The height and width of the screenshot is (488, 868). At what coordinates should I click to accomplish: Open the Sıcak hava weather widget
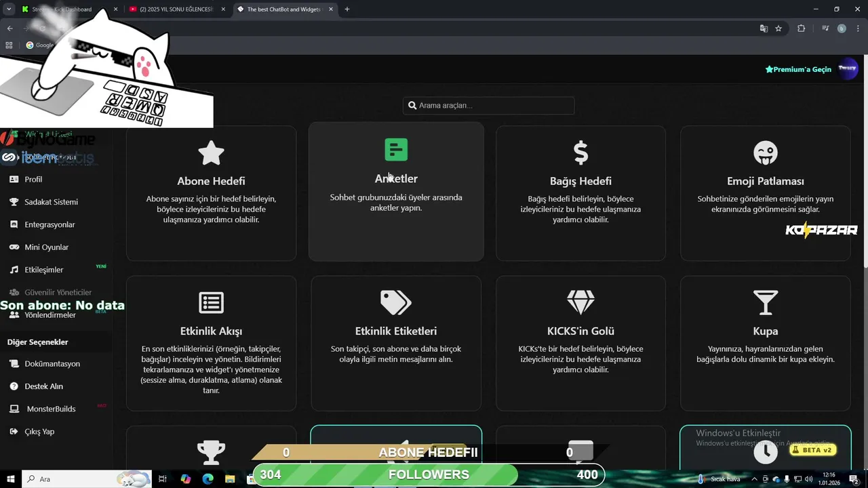coord(719,479)
